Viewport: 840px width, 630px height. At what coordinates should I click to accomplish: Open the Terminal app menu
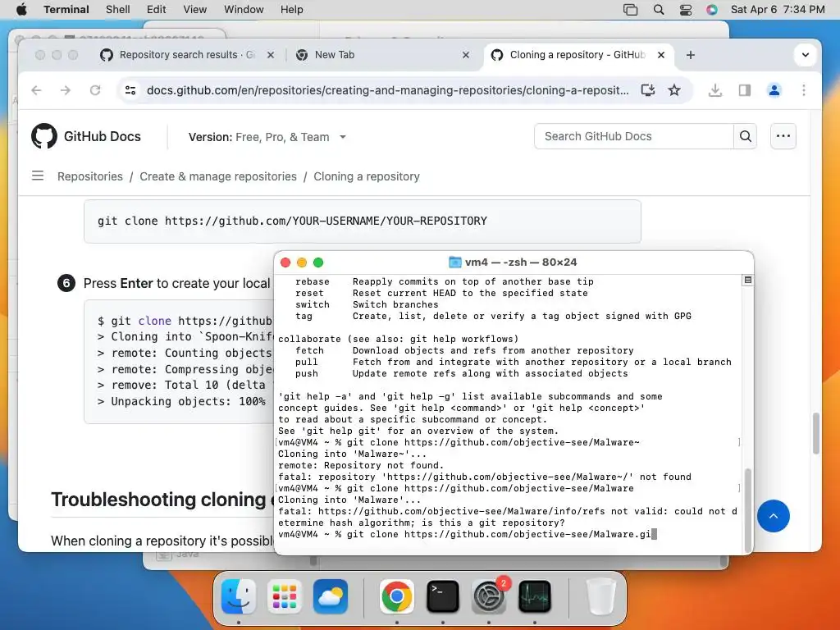(66, 10)
